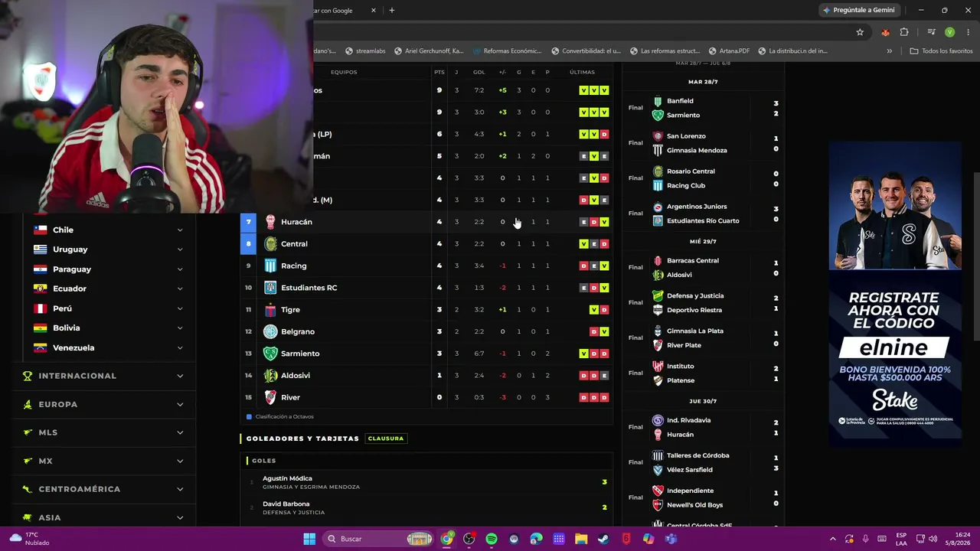
Task: Open Spotify from the taskbar
Action: 492,539
